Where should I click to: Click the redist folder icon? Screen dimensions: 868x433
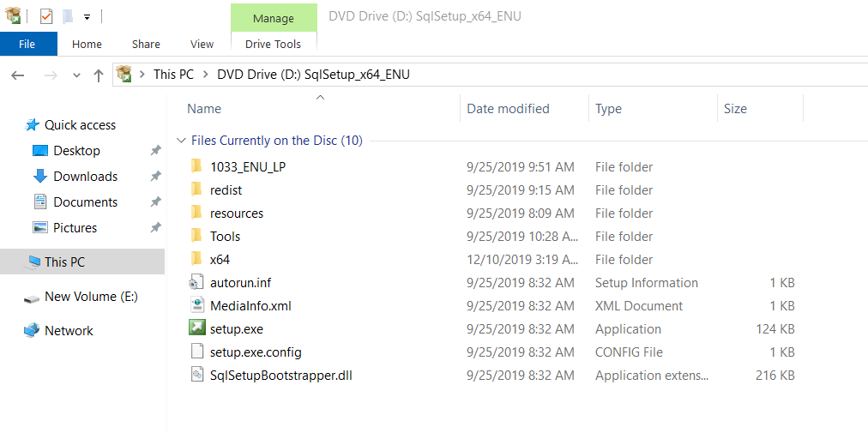coord(196,189)
